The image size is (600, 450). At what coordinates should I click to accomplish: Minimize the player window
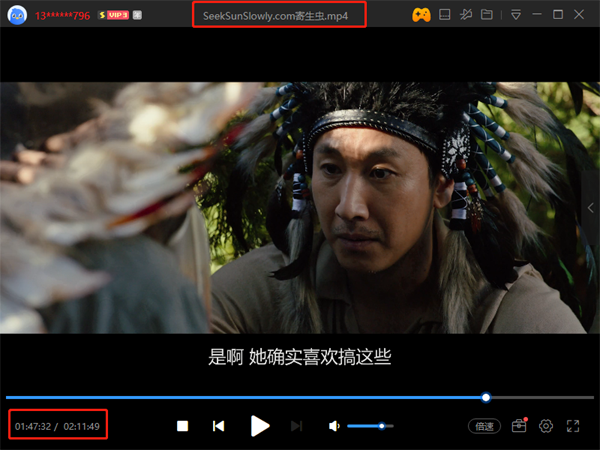537,15
